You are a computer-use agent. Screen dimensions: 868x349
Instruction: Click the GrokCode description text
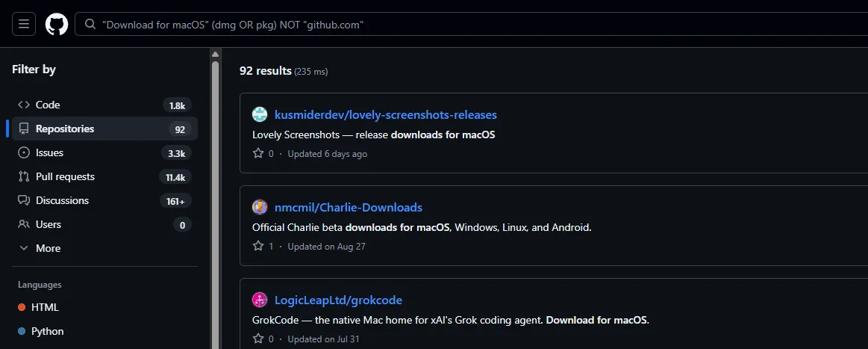(451, 320)
